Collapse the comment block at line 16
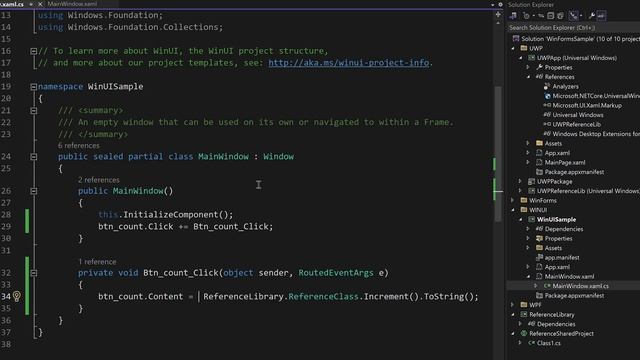 pyautogui.click(x=33, y=51)
